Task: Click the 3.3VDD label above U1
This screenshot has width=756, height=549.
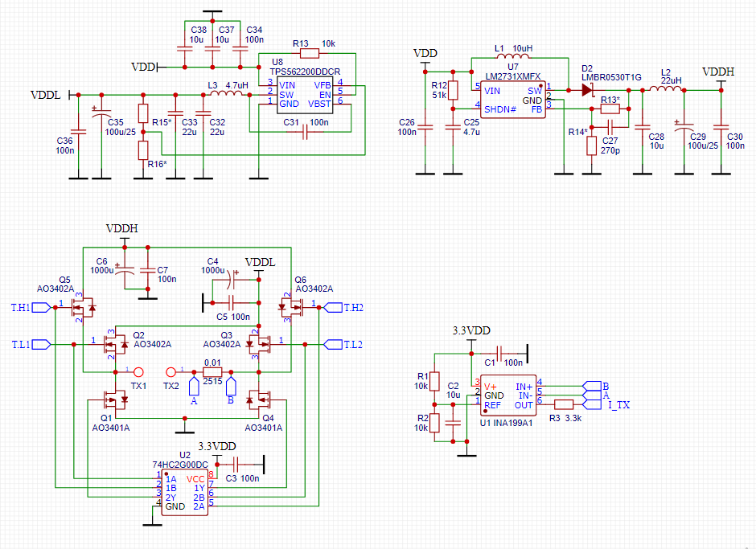Action: [x=471, y=330]
